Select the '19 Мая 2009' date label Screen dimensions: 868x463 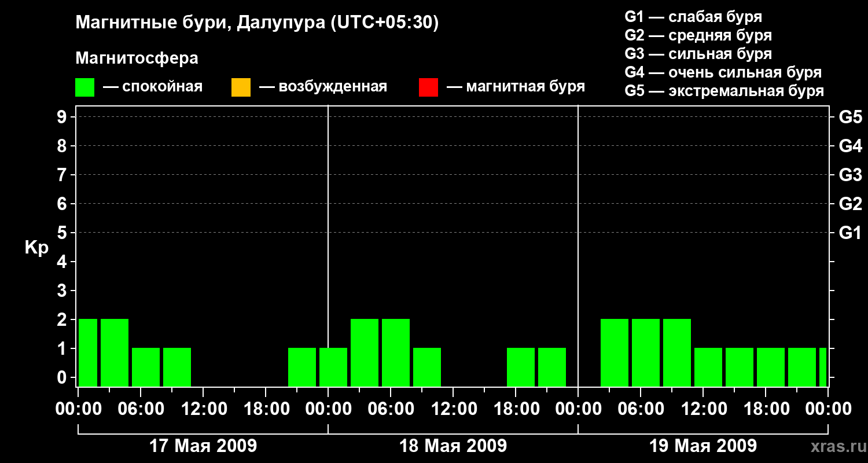click(703, 446)
